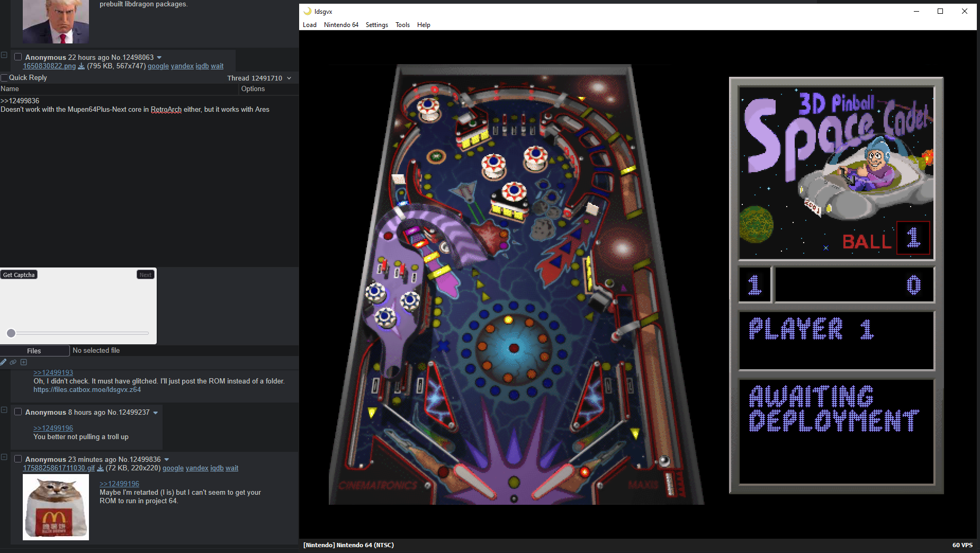Click the pinball table playfield
Viewport: 980px width, 553px height.
pyautogui.click(x=516, y=285)
